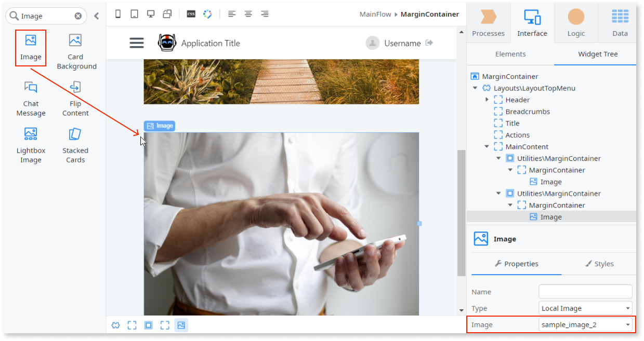Switch to the Elements tab
The width and height of the screenshot is (644, 341).
[x=510, y=54]
